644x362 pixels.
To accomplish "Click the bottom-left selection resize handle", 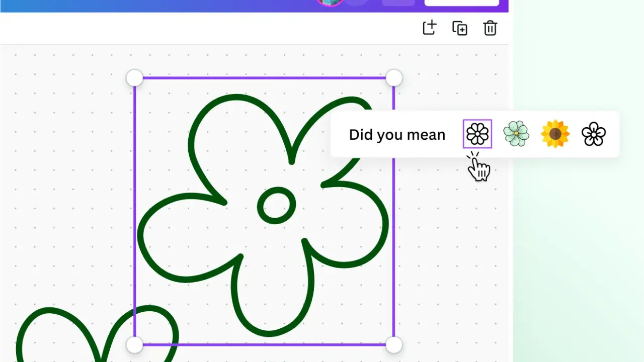I will pyautogui.click(x=134, y=345).
